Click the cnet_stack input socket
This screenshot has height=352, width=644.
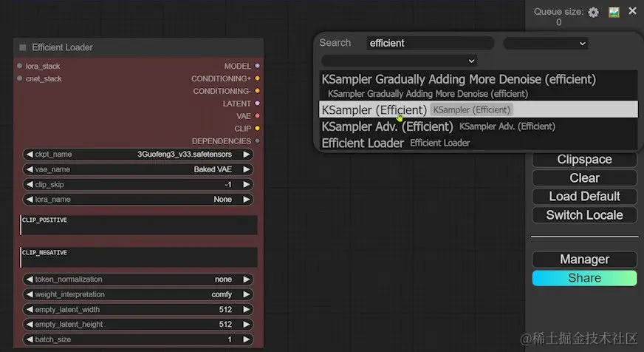click(x=19, y=78)
